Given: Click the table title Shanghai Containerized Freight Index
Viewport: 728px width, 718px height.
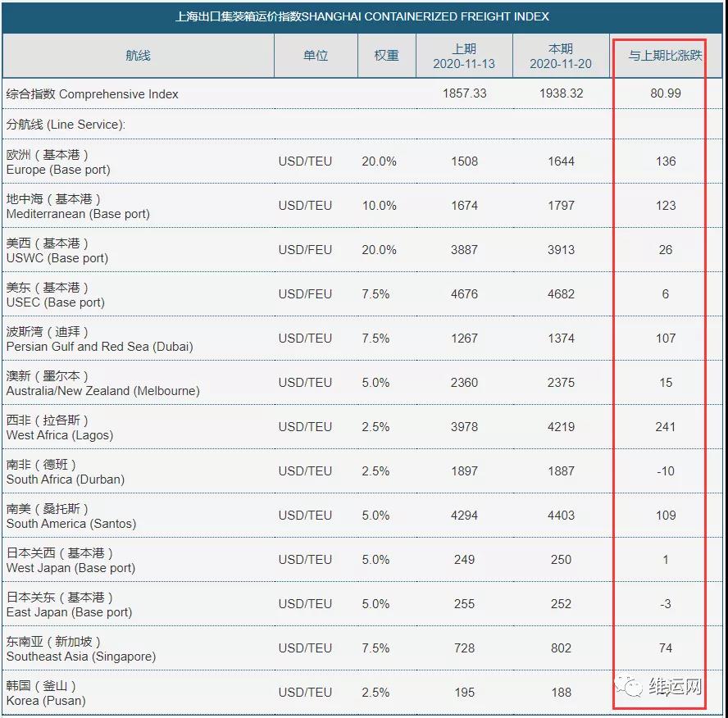Looking at the screenshot, I should 362,16.
